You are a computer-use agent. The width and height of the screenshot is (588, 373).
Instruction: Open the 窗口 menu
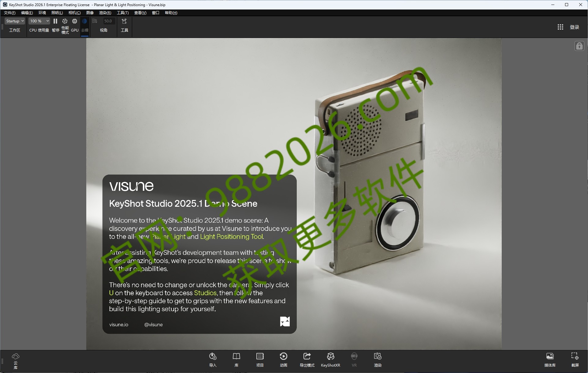[156, 13]
